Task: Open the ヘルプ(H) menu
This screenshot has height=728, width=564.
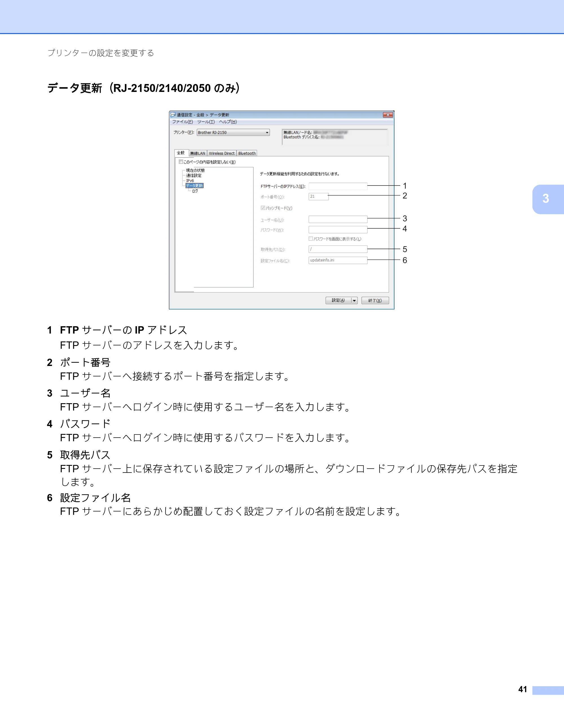Action: pos(228,122)
